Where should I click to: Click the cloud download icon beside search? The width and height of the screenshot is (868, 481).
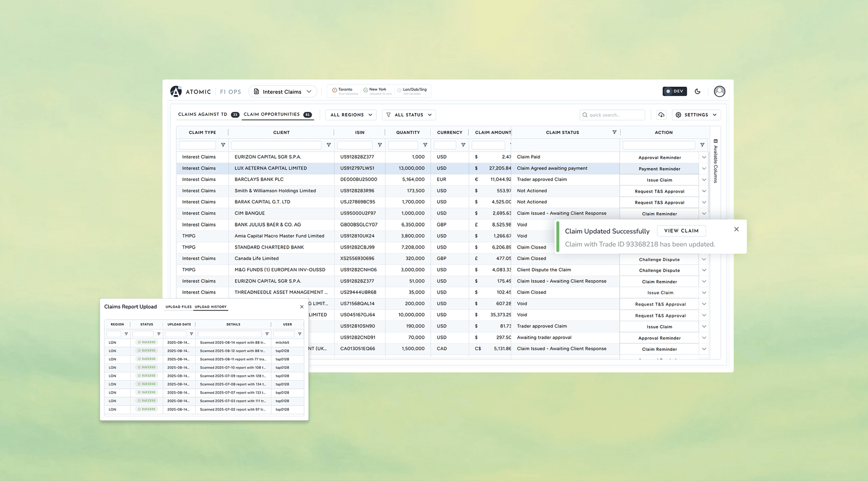[x=661, y=115]
